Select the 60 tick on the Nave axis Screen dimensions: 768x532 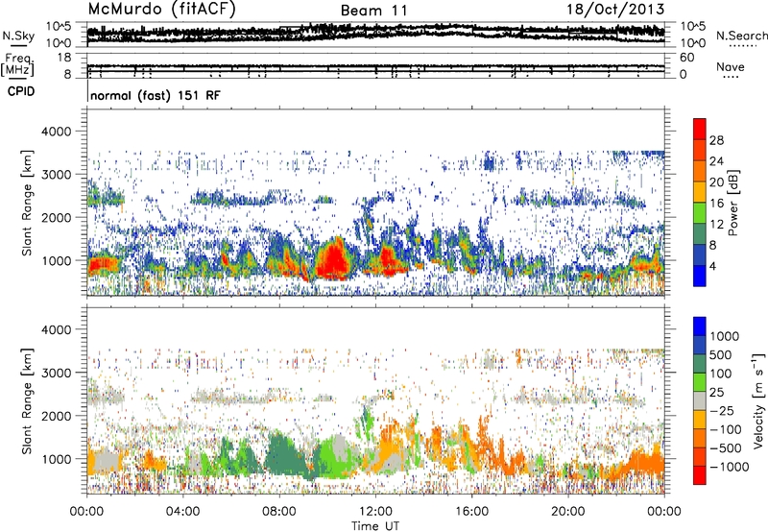tap(687, 58)
